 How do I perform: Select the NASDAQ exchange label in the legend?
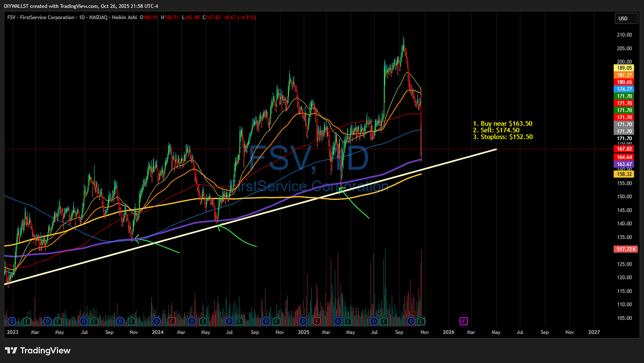98,17
